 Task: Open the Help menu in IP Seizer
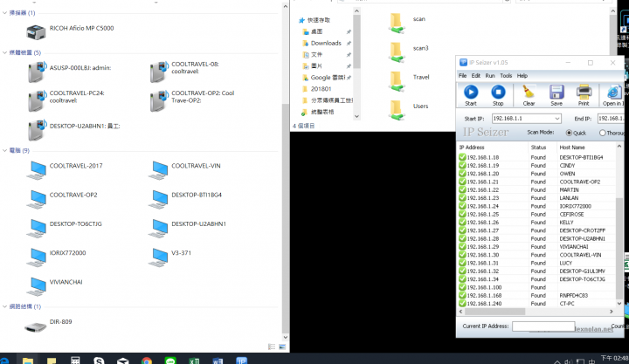[522, 75]
